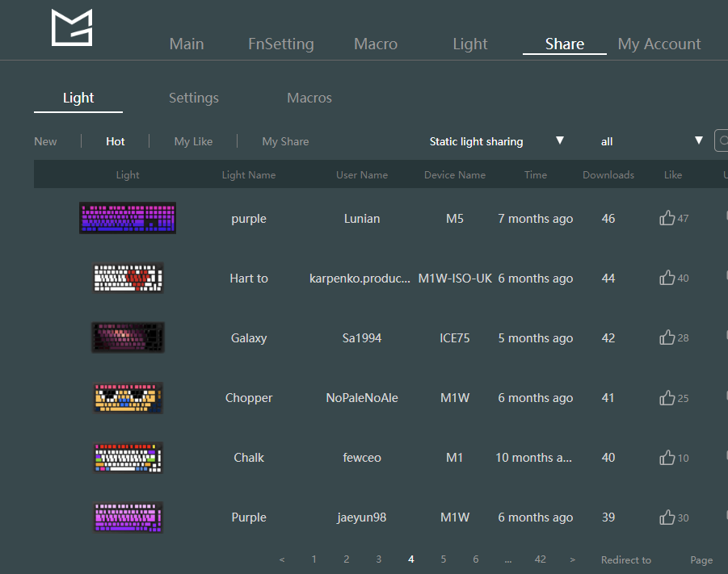Click the Downloads column header

[608, 175]
